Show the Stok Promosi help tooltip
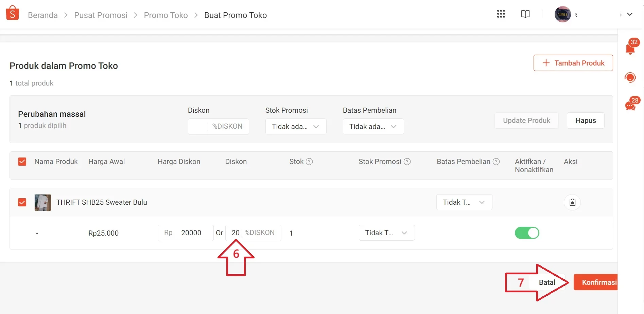 point(407,162)
